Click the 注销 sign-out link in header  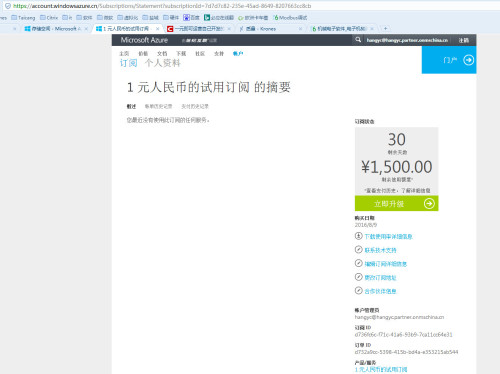[x=464, y=40]
